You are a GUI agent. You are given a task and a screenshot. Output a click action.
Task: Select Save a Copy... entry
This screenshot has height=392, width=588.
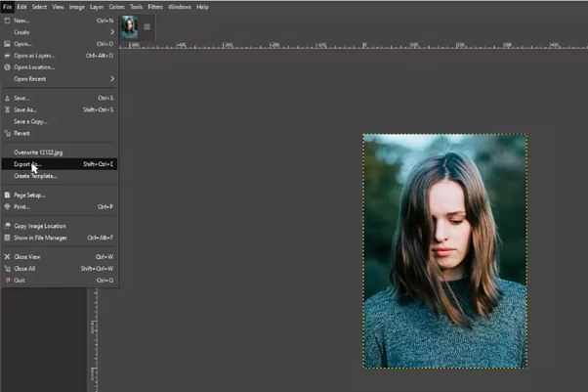[60, 121]
